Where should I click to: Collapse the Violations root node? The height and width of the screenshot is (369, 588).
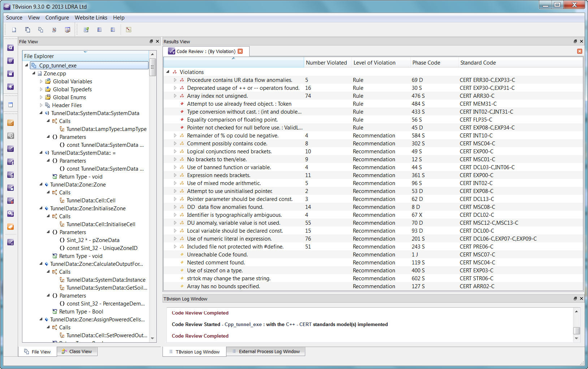click(x=168, y=72)
